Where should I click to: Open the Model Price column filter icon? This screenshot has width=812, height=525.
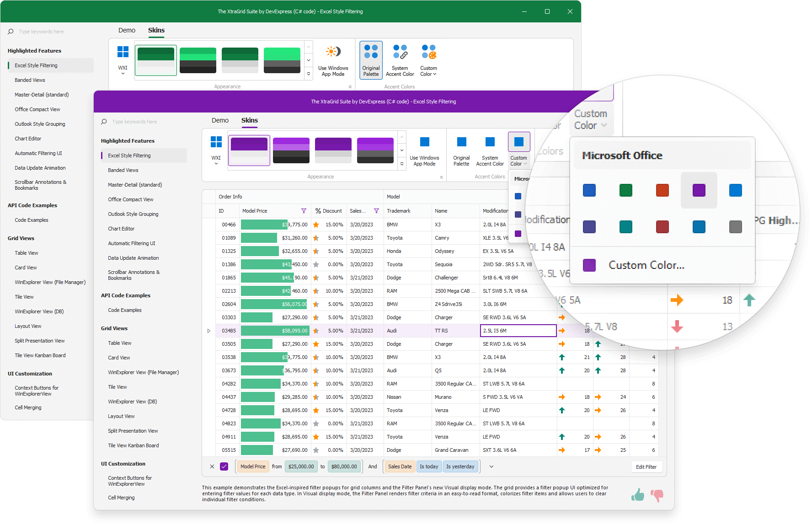click(304, 211)
